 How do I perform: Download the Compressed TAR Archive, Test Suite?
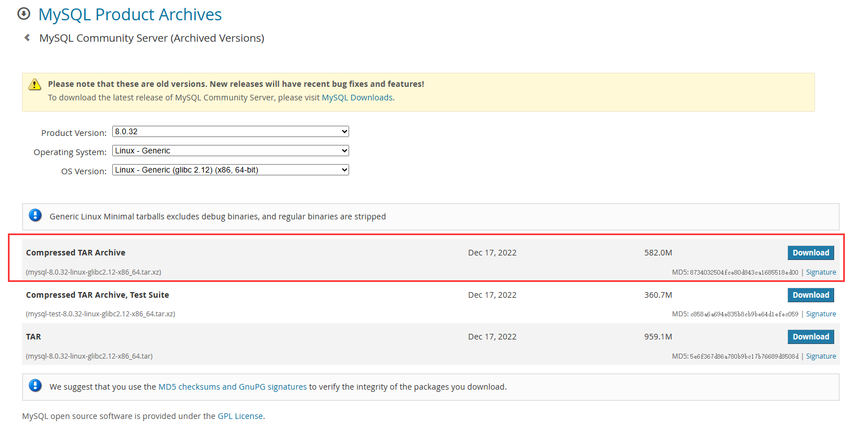point(810,295)
